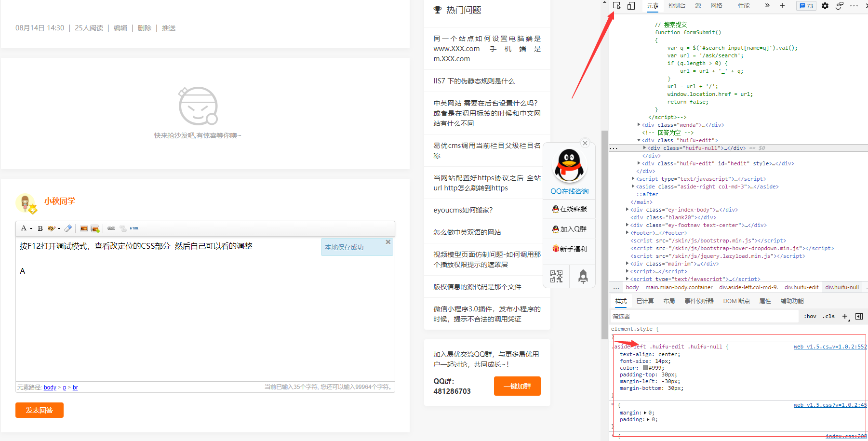The height and width of the screenshot is (441, 868).
Task: Expand the main-im div node
Action: [627, 264]
